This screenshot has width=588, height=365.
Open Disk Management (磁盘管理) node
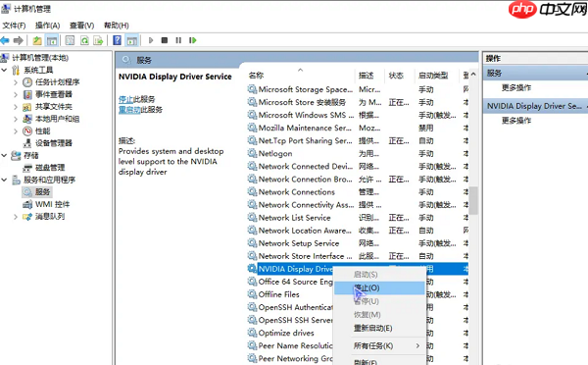pos(50,168)
